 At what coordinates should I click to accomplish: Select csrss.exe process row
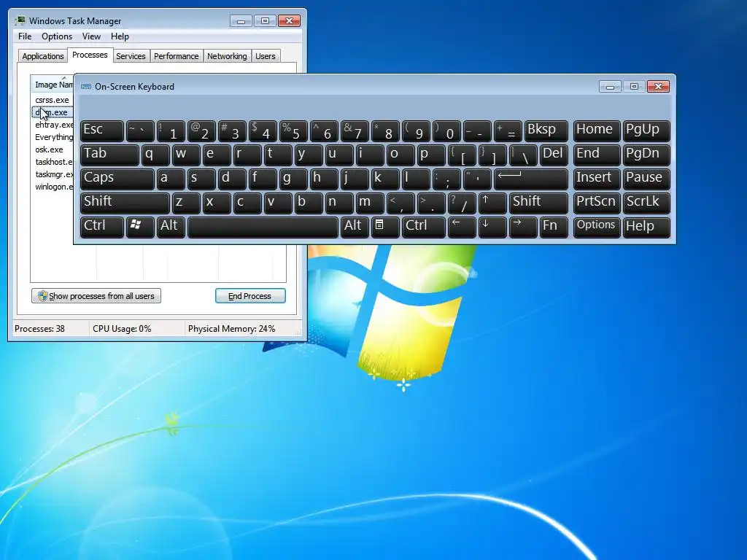(x=53, y=100)
